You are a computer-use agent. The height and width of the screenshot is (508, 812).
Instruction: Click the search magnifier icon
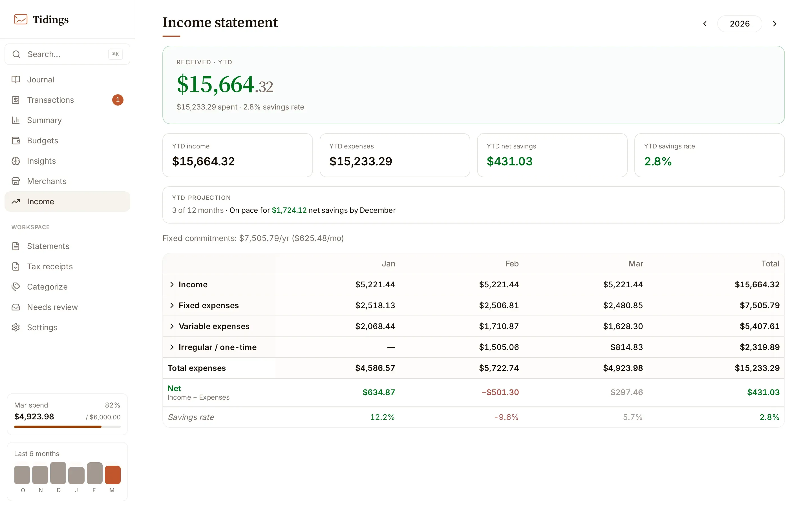tap(16, 54)
